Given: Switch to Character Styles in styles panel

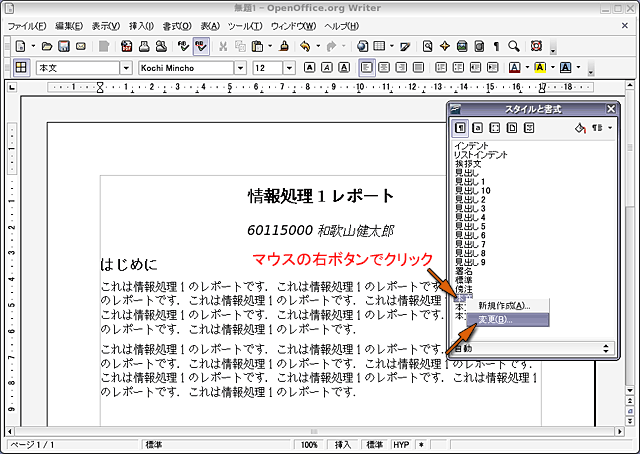Looking at the screenshot, I should coord(478,128).
